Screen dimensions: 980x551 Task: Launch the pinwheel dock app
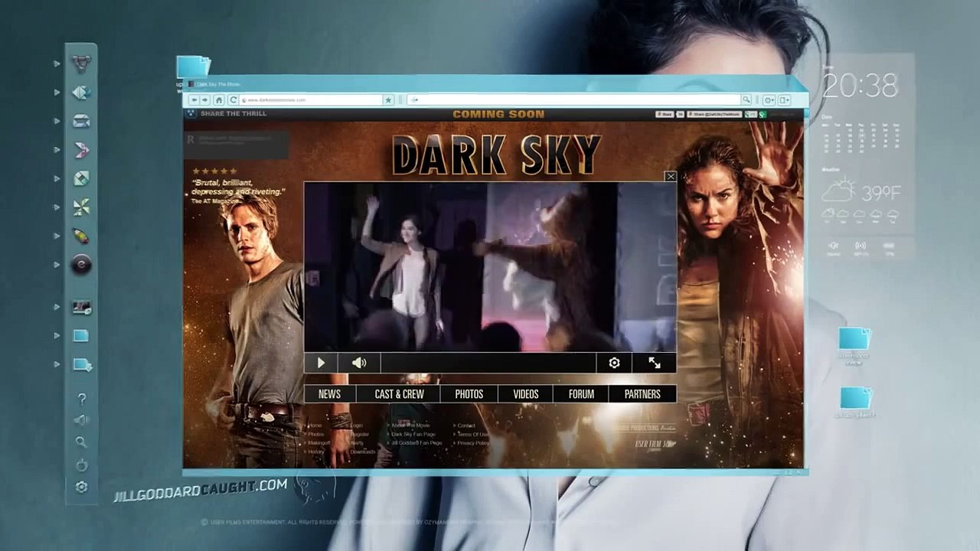[81, 207]
